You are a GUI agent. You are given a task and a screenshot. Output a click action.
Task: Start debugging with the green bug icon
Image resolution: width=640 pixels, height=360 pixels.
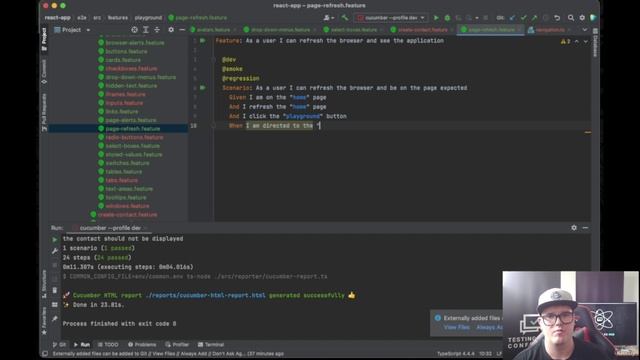click(x=447, y=18)
